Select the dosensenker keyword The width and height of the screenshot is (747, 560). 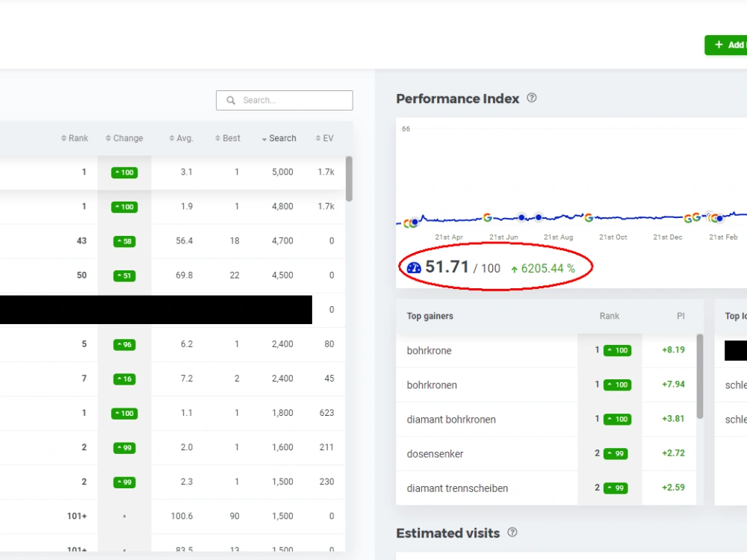coord(435,454)
